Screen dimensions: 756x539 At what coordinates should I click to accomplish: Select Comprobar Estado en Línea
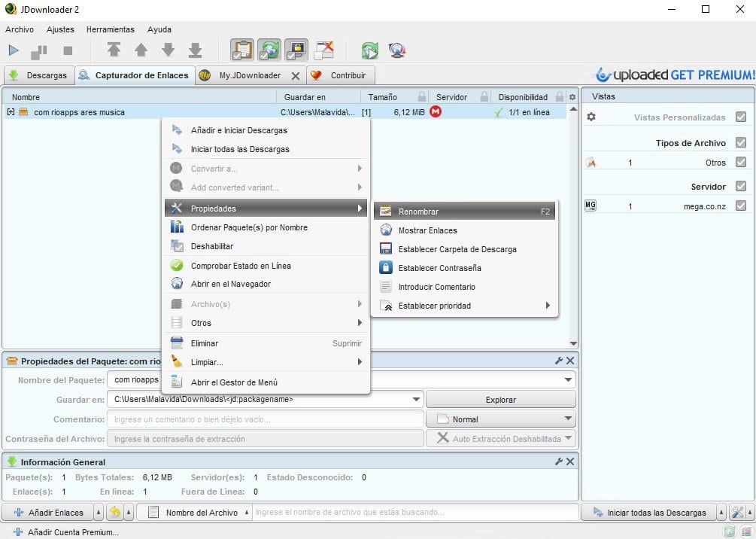tap(266, 266)
